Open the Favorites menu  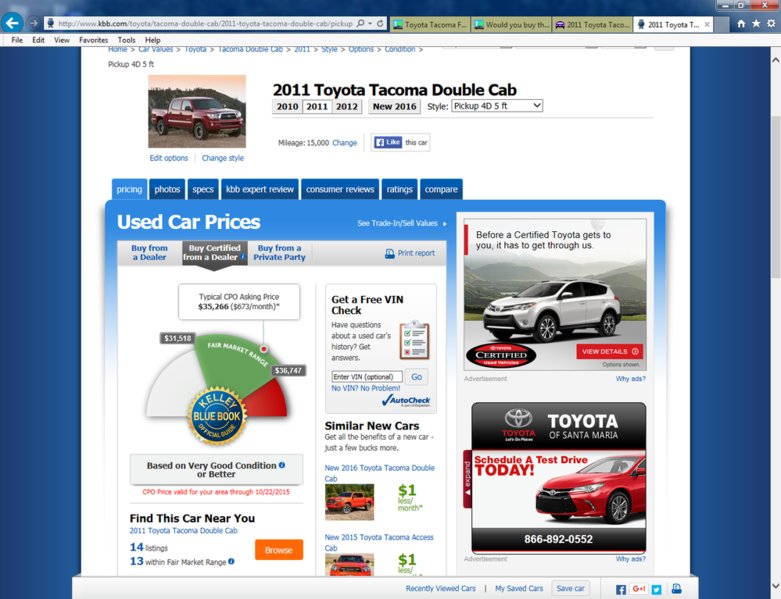tap(94, 40)
